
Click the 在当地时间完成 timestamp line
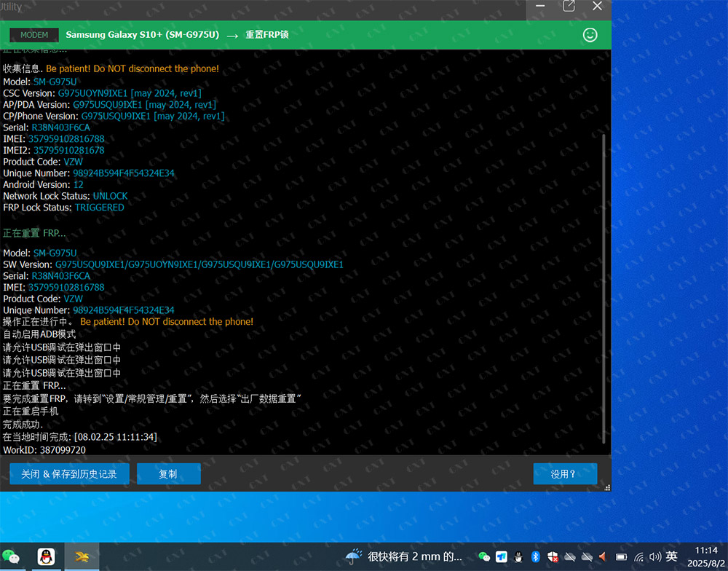tap(80, 437)
